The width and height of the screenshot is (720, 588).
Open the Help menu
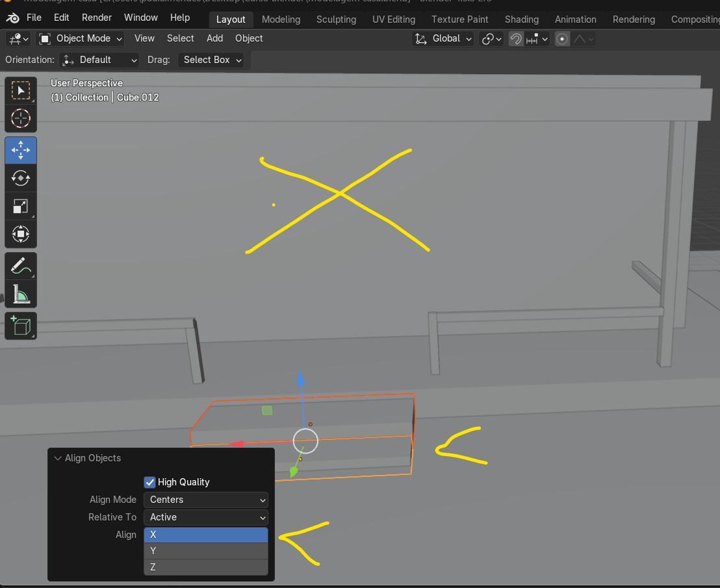coord(179,18)
